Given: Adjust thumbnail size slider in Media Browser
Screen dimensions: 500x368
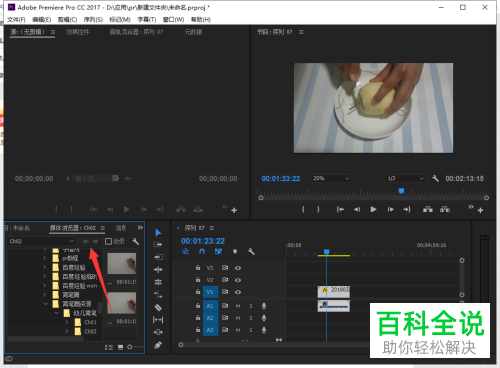Looking at the screenshot, I should click(130, 347).
